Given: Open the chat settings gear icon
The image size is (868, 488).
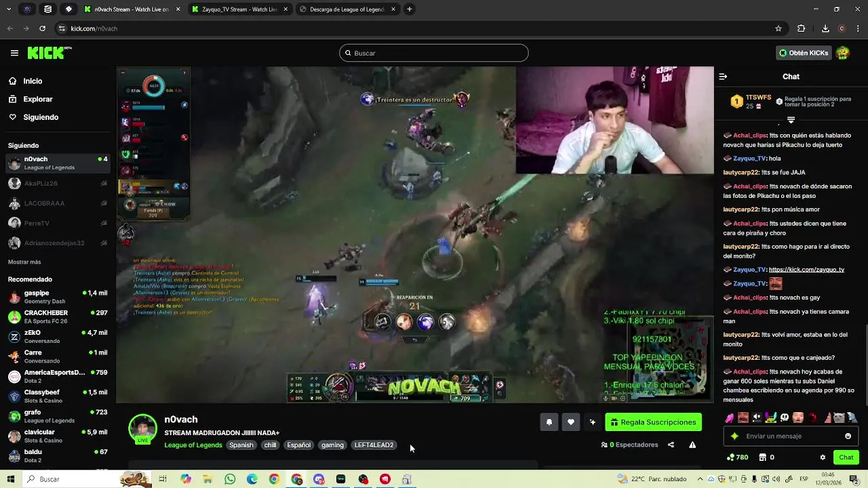Looking at the screenshot, I should [x=823, y=457].
